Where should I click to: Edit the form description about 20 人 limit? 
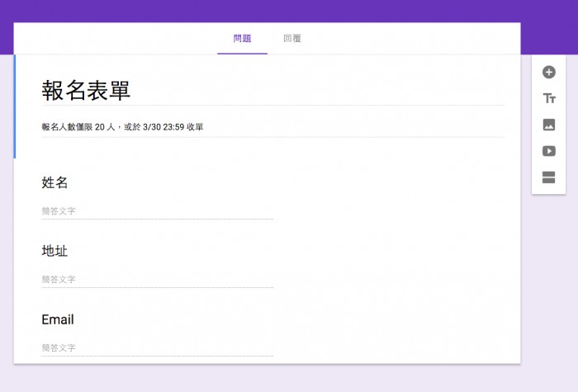(x=122, y=127)
